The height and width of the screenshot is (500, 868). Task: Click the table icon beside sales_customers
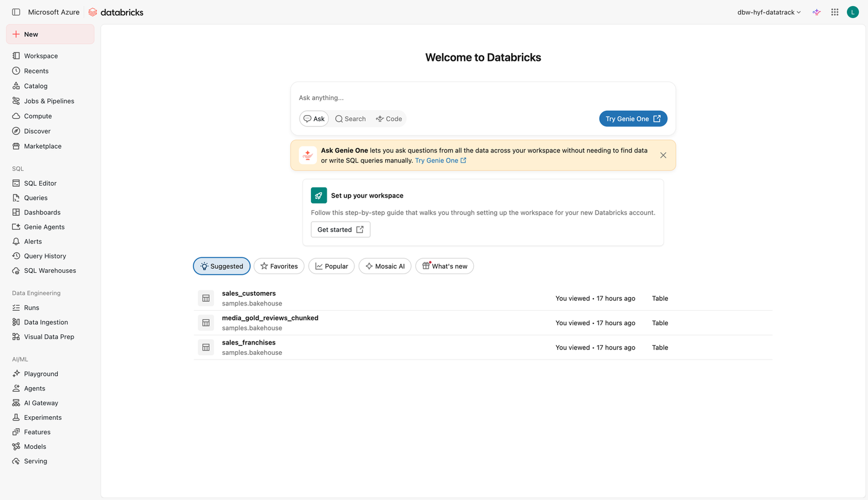(206, 298)
